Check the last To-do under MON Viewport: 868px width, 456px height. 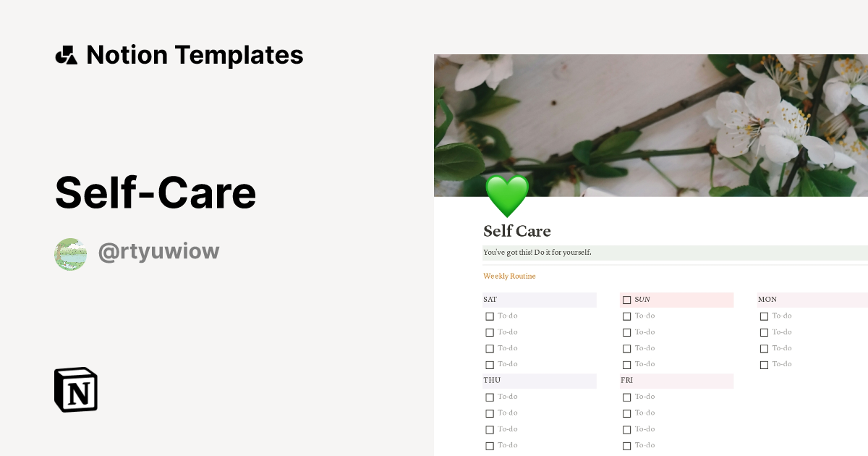[x=765, y=364]
